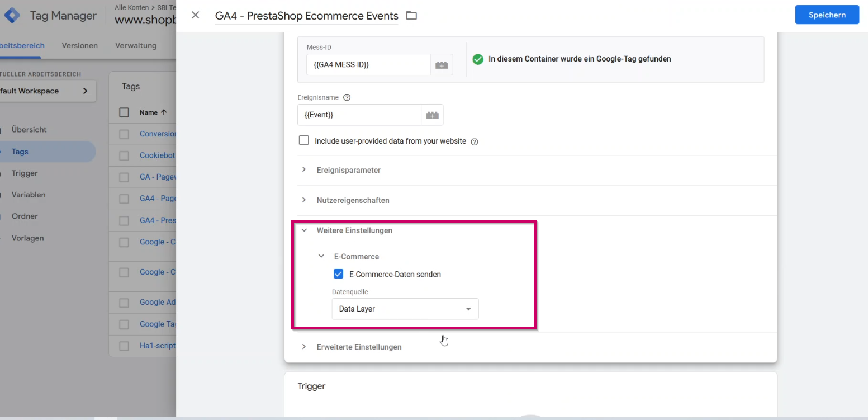Click the Alle Konten breadcrumb link
The image size is (868, 420).
[x=131, y=8]
